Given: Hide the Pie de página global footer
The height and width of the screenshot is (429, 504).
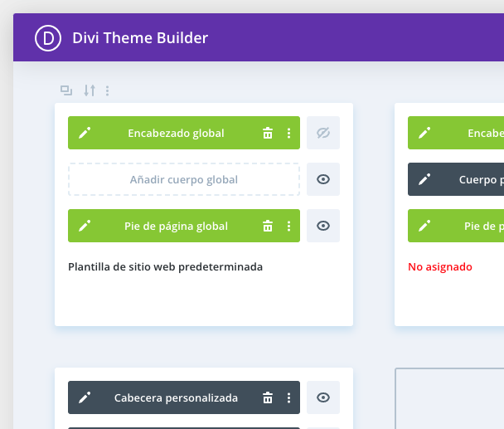Looking at the screenshot, I should coord(323,226).
